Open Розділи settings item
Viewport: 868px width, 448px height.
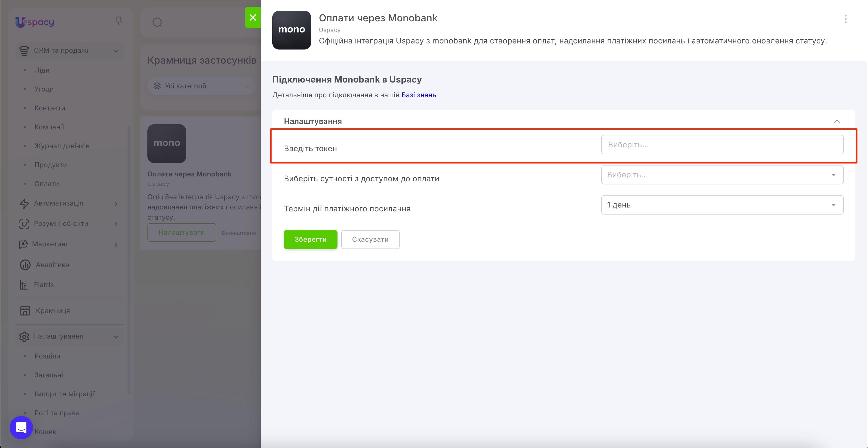tap(47, 356)
